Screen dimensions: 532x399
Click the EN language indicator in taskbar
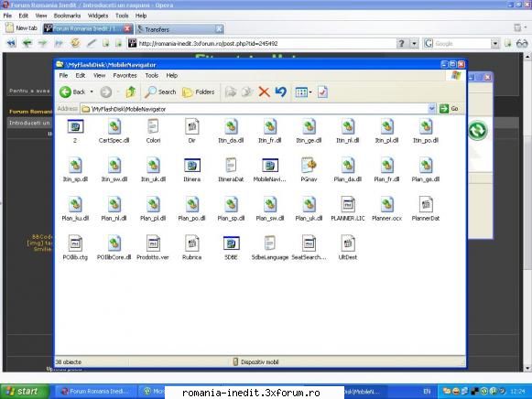tap(427, 392)
